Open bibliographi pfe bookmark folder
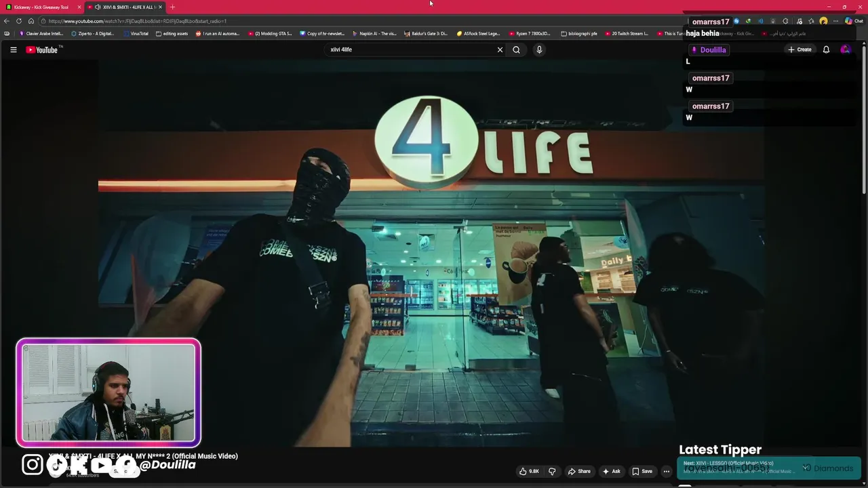 pyautogui.click(x=579, y=33)
